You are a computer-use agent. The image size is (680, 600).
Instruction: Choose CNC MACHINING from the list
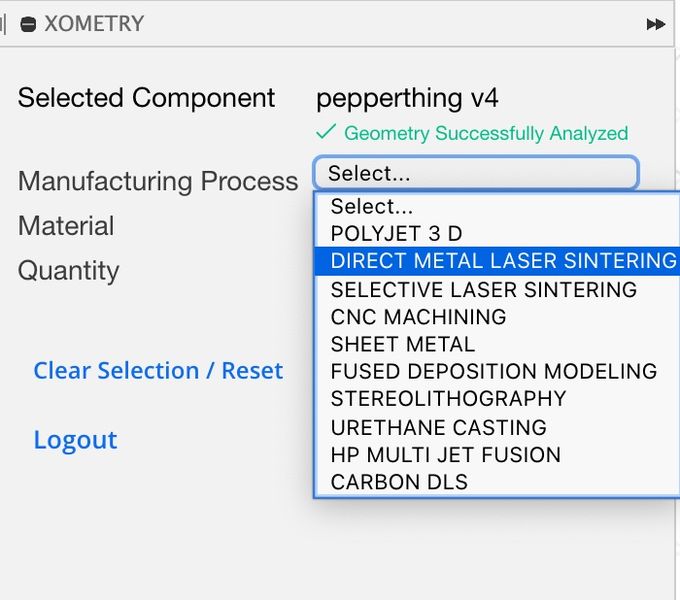pos(418,317)
